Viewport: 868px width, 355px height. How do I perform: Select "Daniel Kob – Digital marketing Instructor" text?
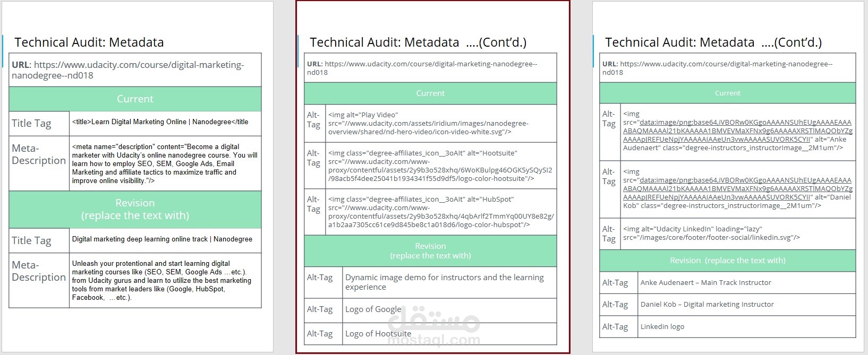point(707,305)
